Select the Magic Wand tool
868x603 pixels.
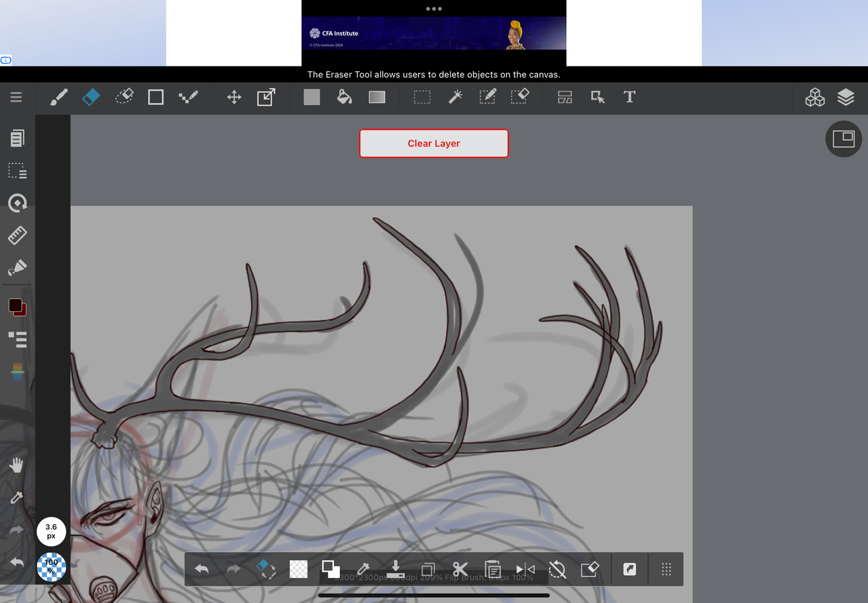455,97
